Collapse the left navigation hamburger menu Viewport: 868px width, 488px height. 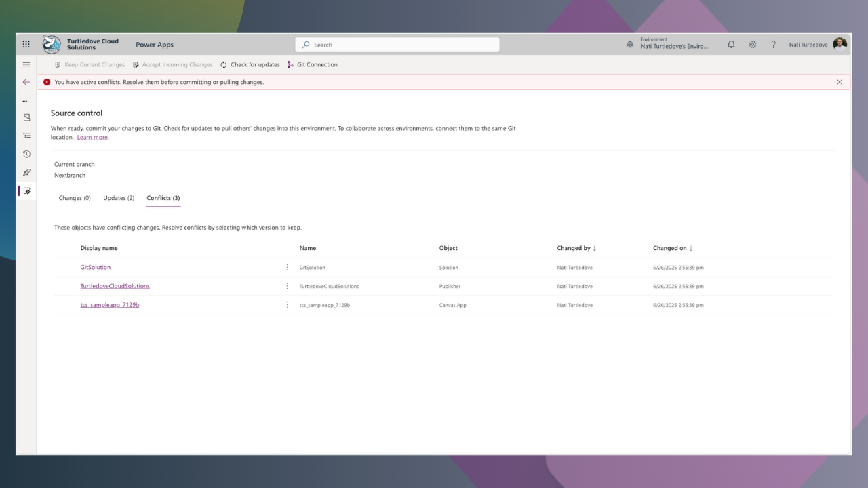26,64
